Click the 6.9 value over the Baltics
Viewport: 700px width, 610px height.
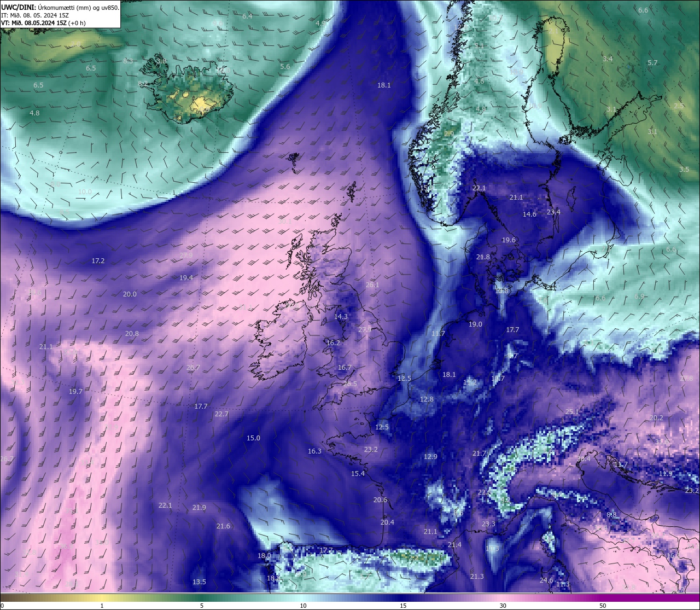click(x=639, y=297)
